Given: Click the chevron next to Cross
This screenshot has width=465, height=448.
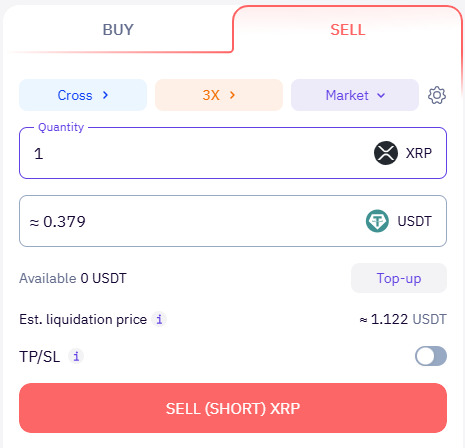Looking at the screenshot, I should click(105, 95).
